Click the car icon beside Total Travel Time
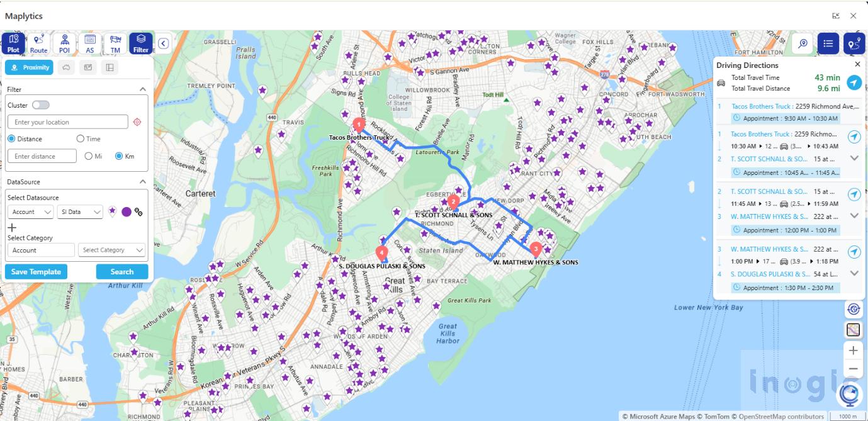Image resolution: width=868 pixels, height=421 pixels. tap(721, 83)
